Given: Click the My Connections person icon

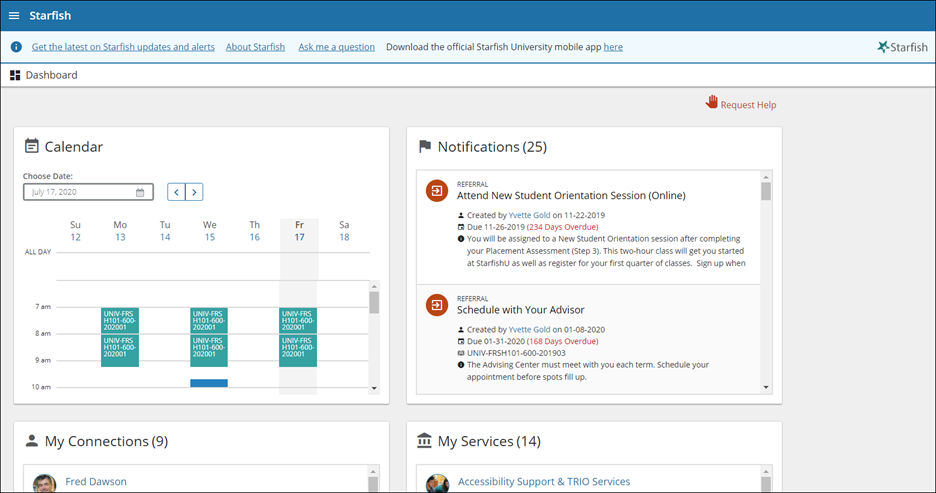Looking at the screenshot, I should click(x=32, y=441).
